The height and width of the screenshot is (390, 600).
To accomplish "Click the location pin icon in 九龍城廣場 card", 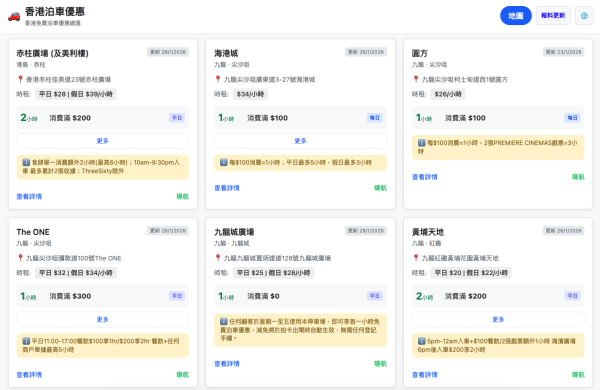I will tap(218, 258).
